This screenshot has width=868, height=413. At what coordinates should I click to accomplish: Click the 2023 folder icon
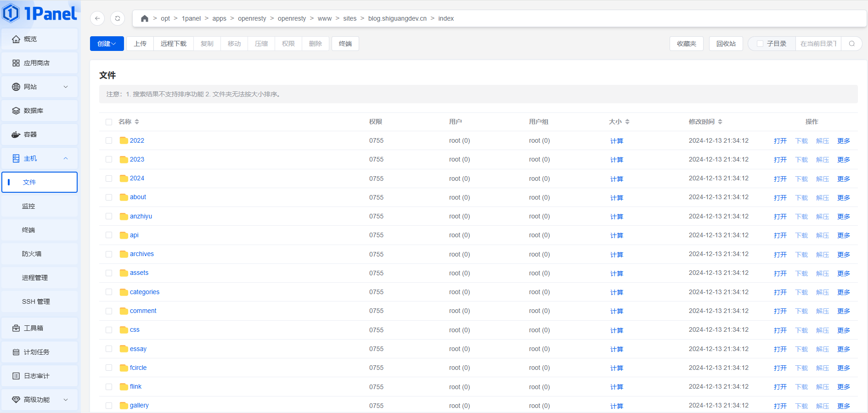pyautogui.click(x=124, y=159)
